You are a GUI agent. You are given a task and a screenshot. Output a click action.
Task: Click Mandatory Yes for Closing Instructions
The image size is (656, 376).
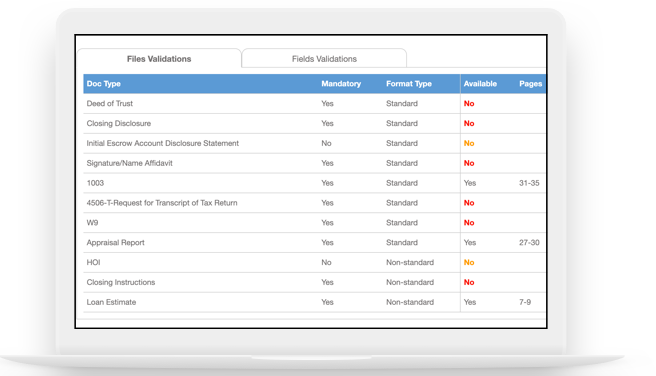(327, 282)
